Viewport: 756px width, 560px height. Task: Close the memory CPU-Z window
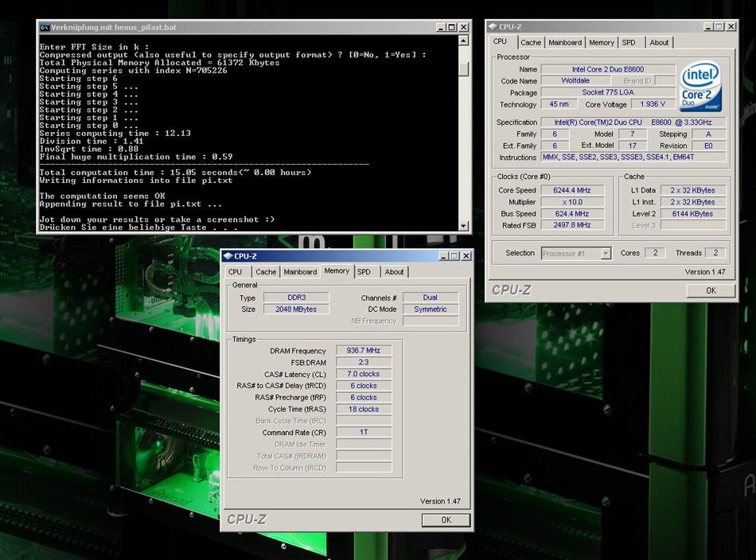pos(466,256)
